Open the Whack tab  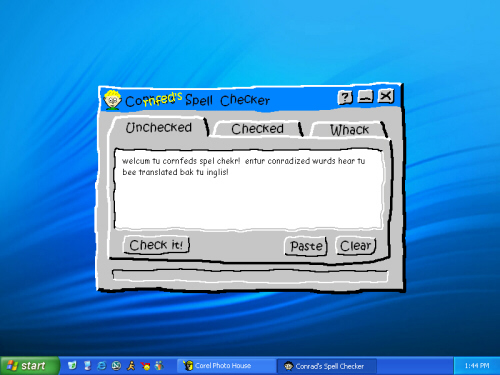coord(349,129)
